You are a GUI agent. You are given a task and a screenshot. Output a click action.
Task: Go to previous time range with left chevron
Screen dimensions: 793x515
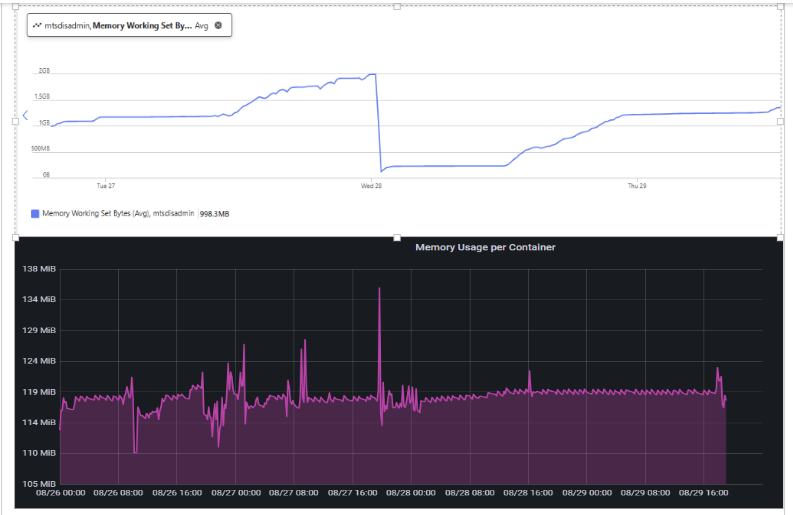(25, 115)
